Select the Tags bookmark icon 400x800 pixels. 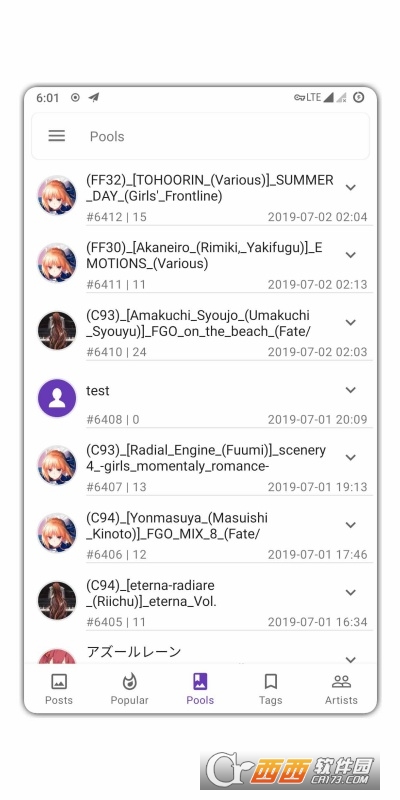270,681
